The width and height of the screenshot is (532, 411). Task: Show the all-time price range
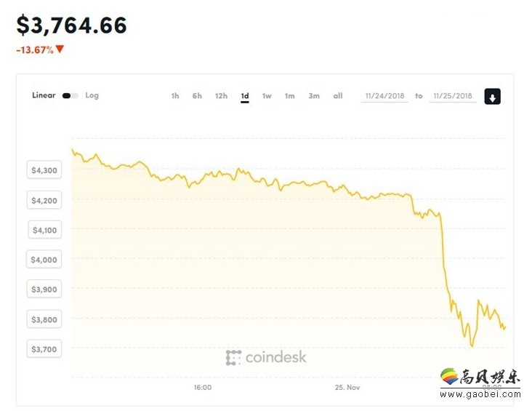(338, 96)
